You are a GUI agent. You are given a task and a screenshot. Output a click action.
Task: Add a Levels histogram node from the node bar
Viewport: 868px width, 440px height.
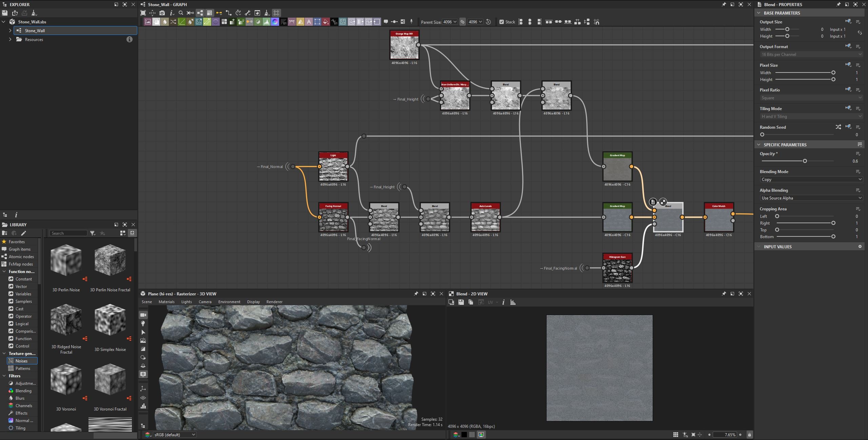pos(267,22)
